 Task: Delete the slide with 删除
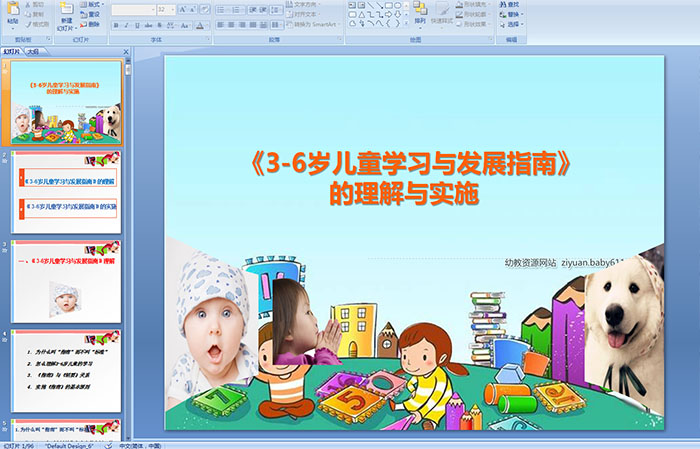pyautogui.click(x=90, y=24)
